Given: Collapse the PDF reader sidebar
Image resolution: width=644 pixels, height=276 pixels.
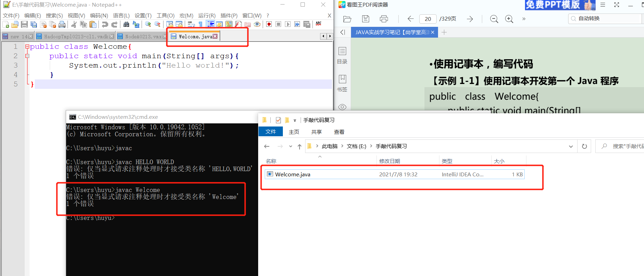Looking at the screenshot, I should pos(343,32).
